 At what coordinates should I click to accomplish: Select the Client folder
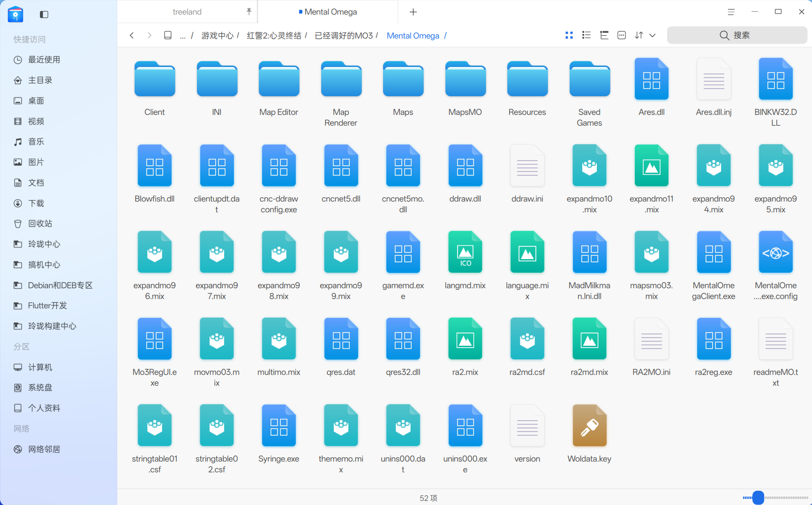pos(155,88)
